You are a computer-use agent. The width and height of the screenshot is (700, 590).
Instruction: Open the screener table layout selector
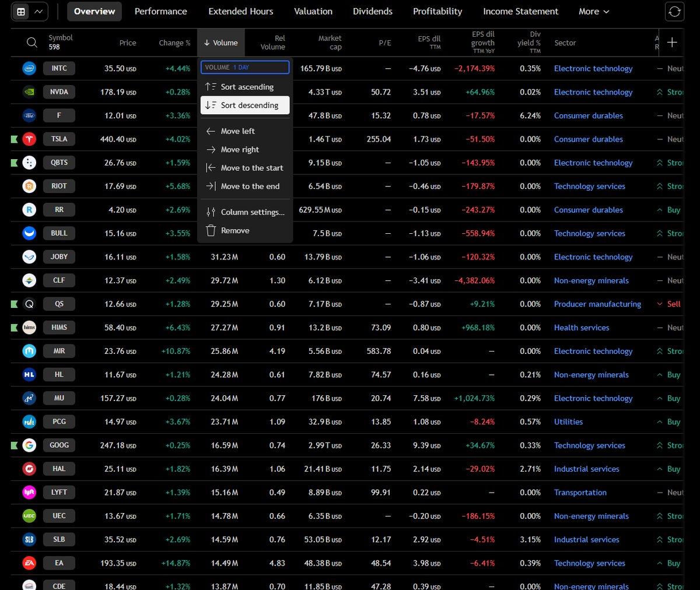pyautogui.click(x=29, y=12)
